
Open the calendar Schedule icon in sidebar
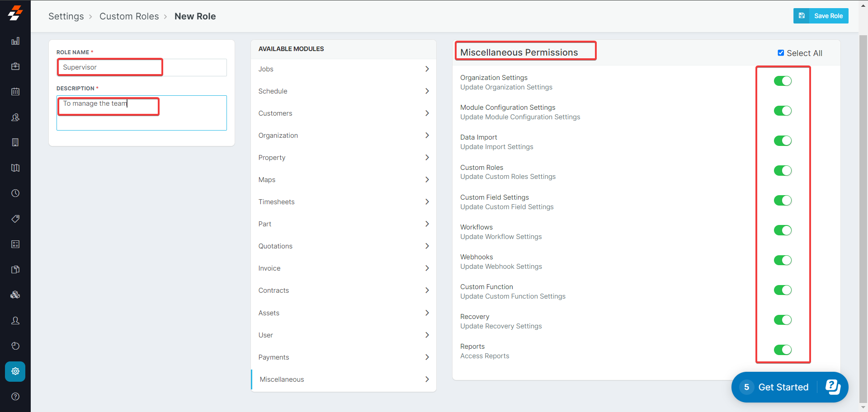click(15, 92)
